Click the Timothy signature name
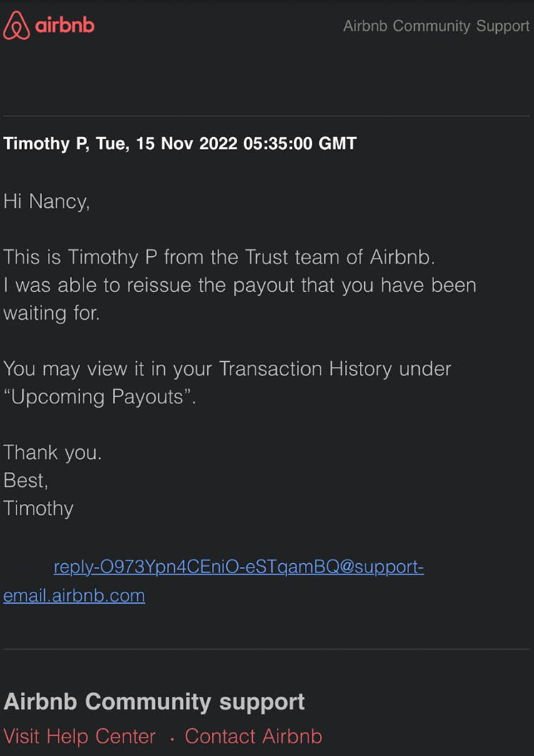This screenshot has height=756, width=534. click(x=39, y=509)
